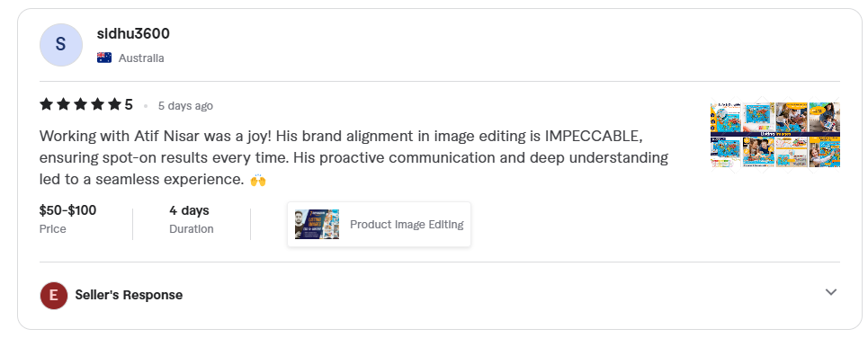This screenshot has width=868, height=338.
Task: Click the $50-$100 price value
Action: click(67, 210)
